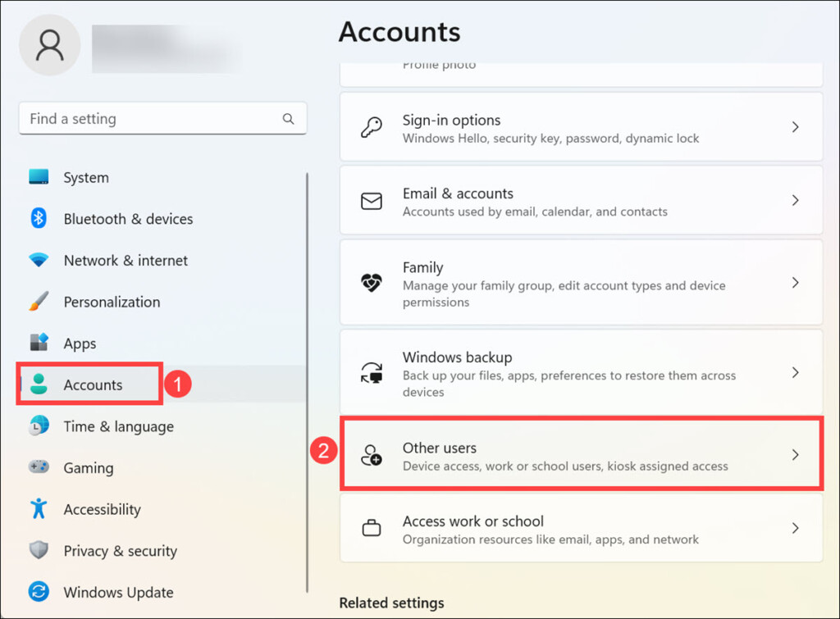The height and width of the screenshot is (619, 840).
Task: Click the Personalization paintbrush icon
Action: (39, 302)
